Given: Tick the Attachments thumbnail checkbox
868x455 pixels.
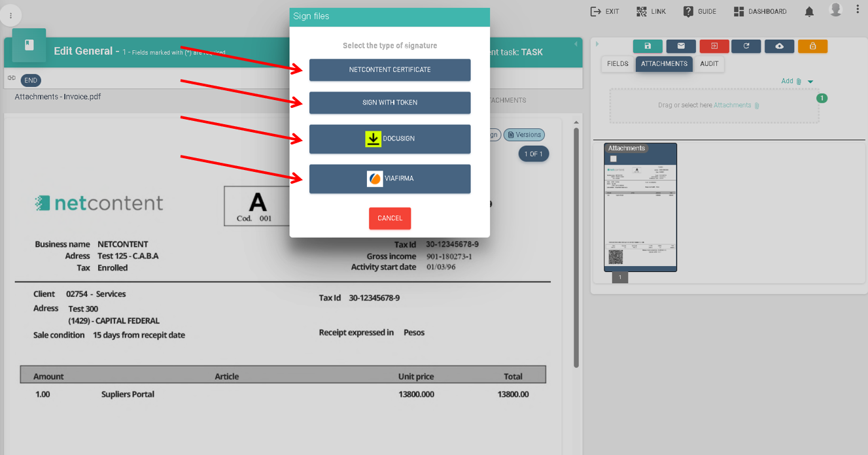Looking at the screenshot, I should (x=614, y=159).
